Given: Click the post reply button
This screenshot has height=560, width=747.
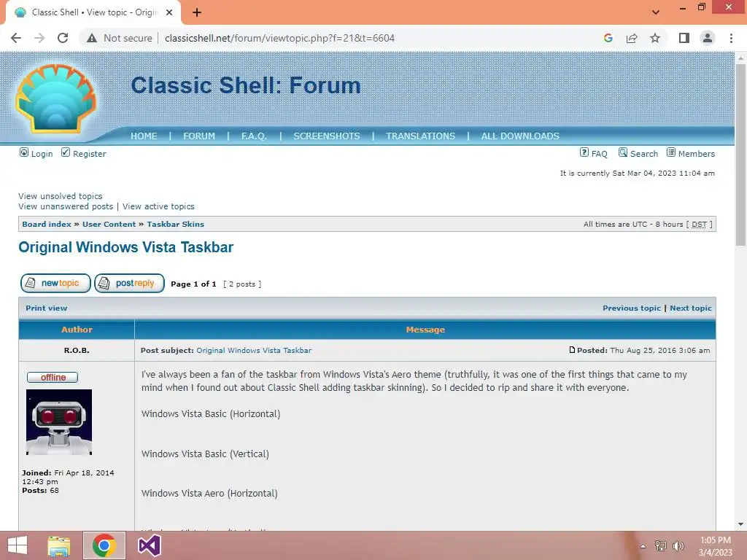Looking at the screenshot, I should click(x=129, y=284).
